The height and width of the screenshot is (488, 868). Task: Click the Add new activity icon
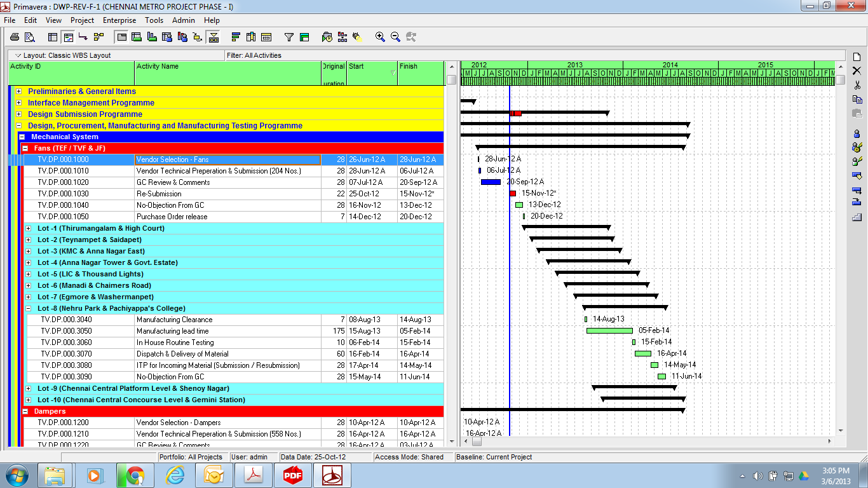click(x=857, y=57)
